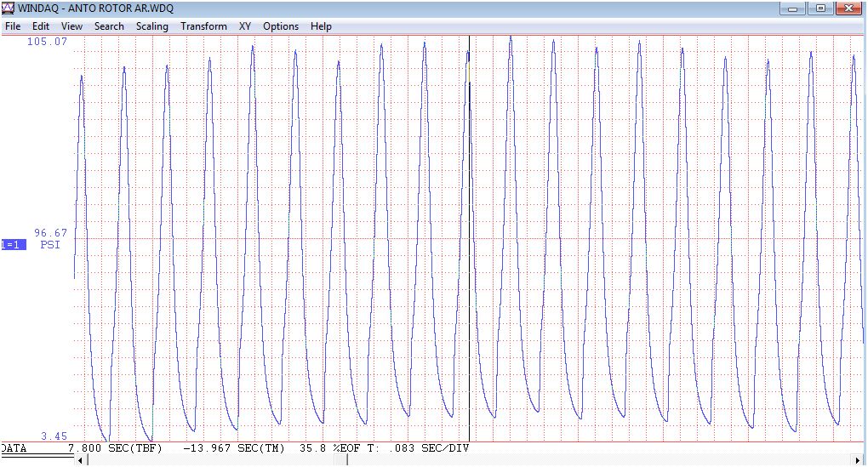The image size is (868, 467).
Task: Click the PSI engineering units label
Action: (x=51, y=245)
